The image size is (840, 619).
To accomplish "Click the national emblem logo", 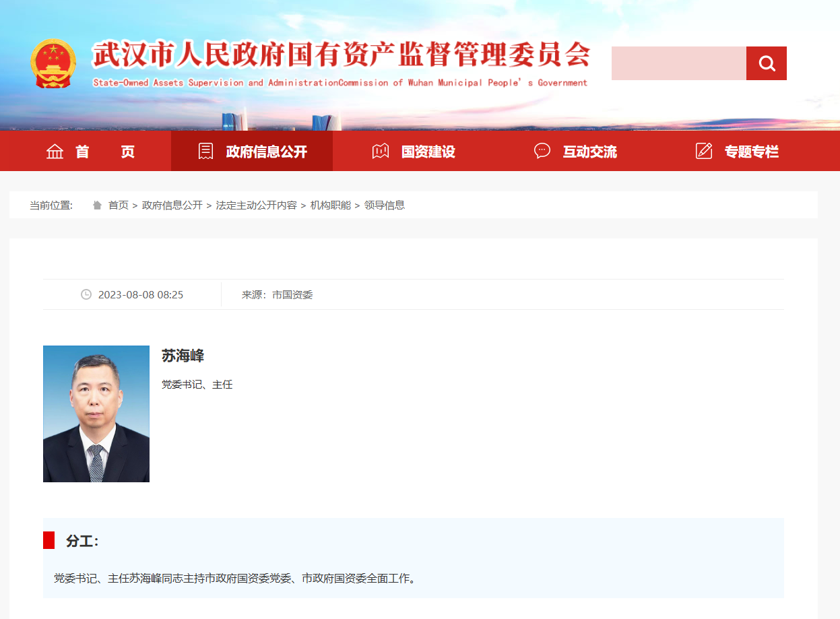I will coord(53,63).
